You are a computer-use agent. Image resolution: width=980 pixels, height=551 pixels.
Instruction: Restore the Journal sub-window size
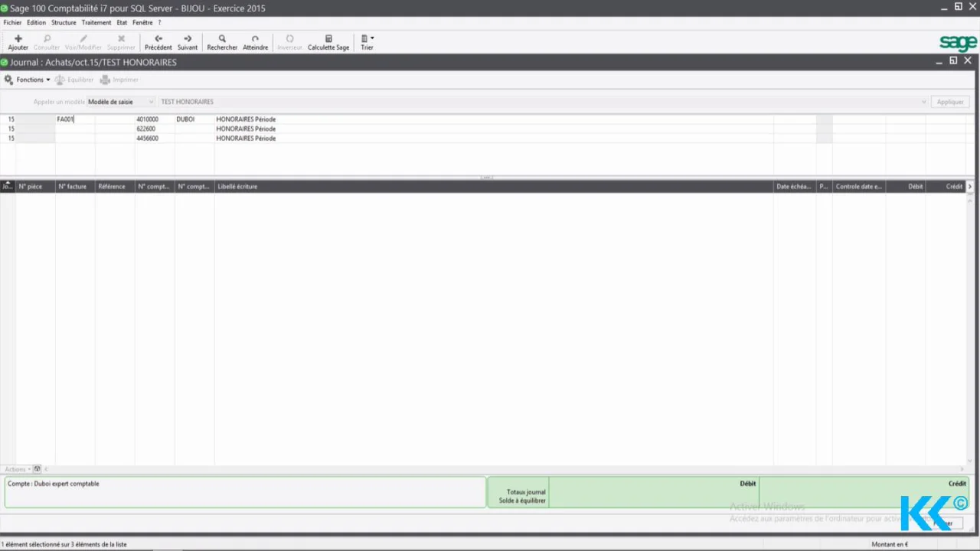point(953,60)
